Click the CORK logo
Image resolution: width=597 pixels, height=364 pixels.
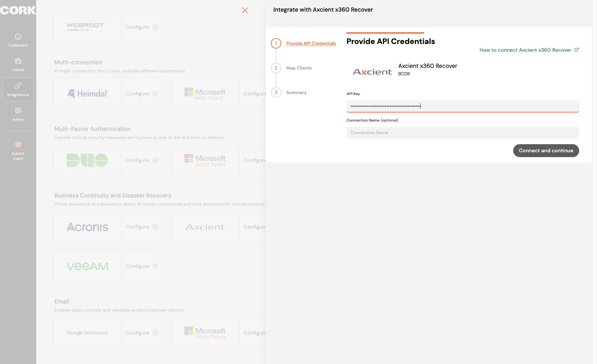pos(18,10)
